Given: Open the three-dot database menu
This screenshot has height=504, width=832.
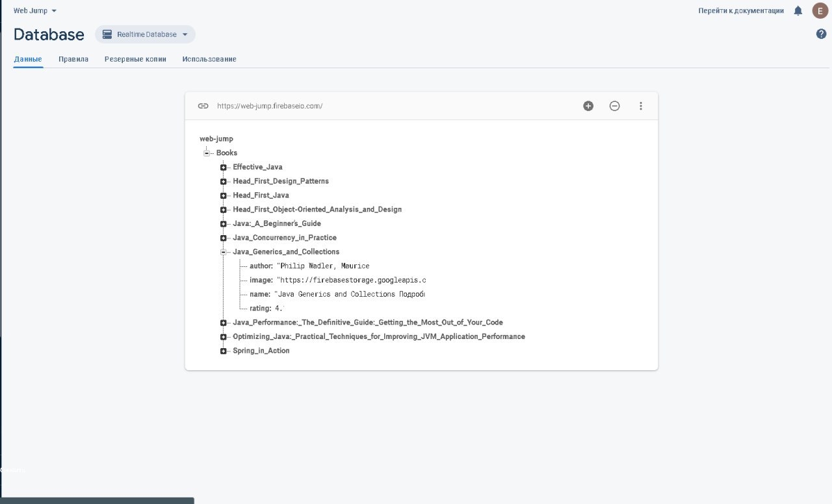Looking at the screenshot, I should (x=641, y=106).
